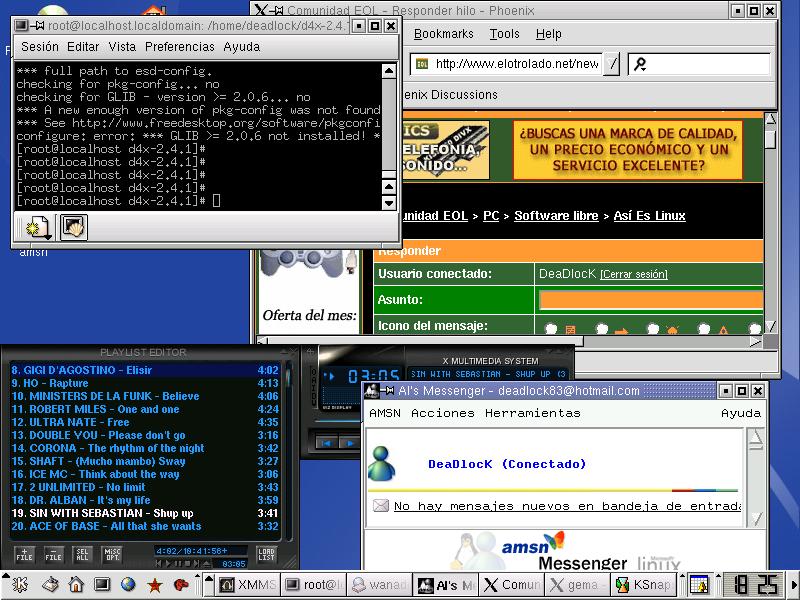Click the new session icon in Konsole
The width and height of the screenshot is (800, 600).
[38, 227]
